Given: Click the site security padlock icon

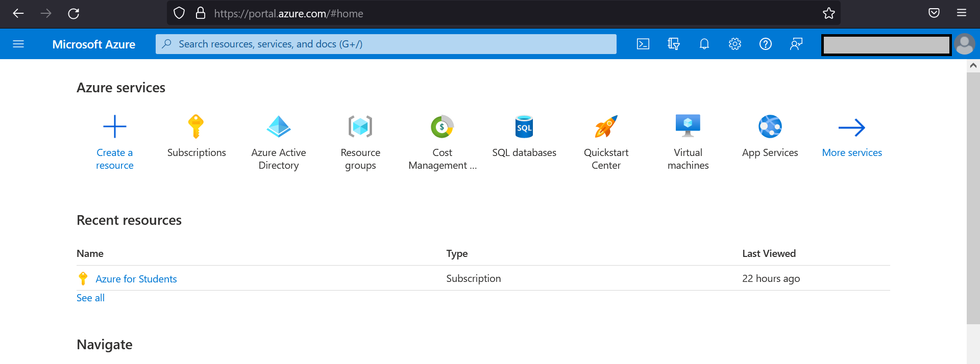Looking at the screenshot, I should 201,13.
